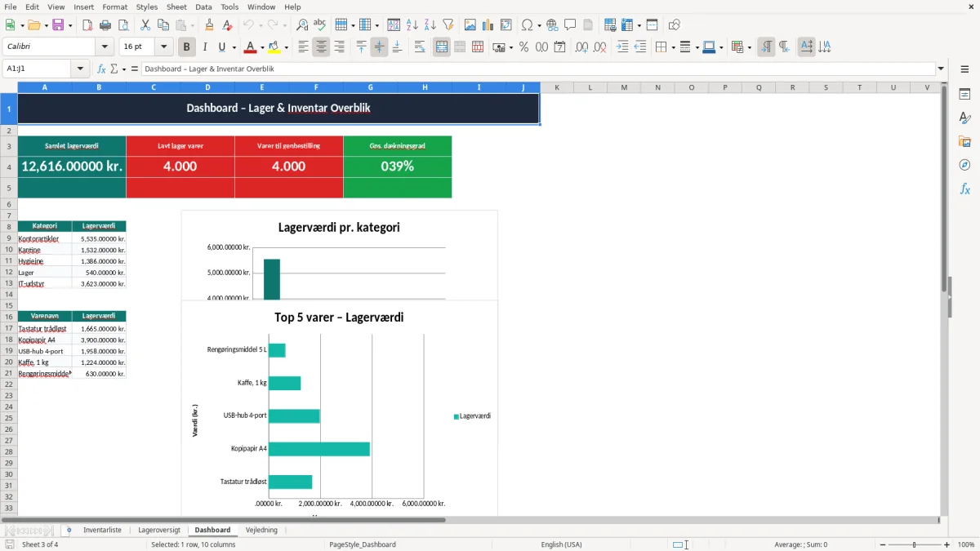Apply red font color swatch
The height and width of the screenshot is (551, 980).
point(250,47)
